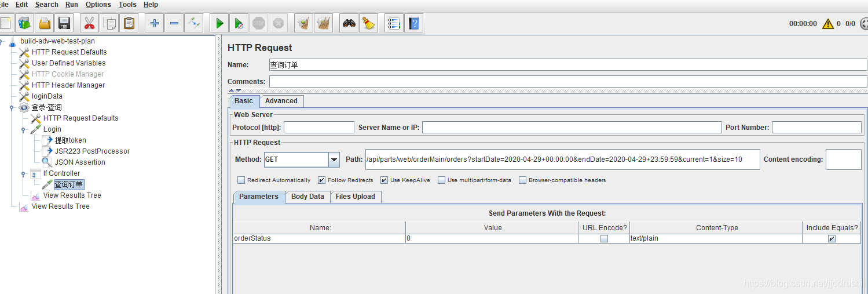868x294 pixels.
Task: Click the Paste clipboard icon
Action: click(x=129, y=23)
